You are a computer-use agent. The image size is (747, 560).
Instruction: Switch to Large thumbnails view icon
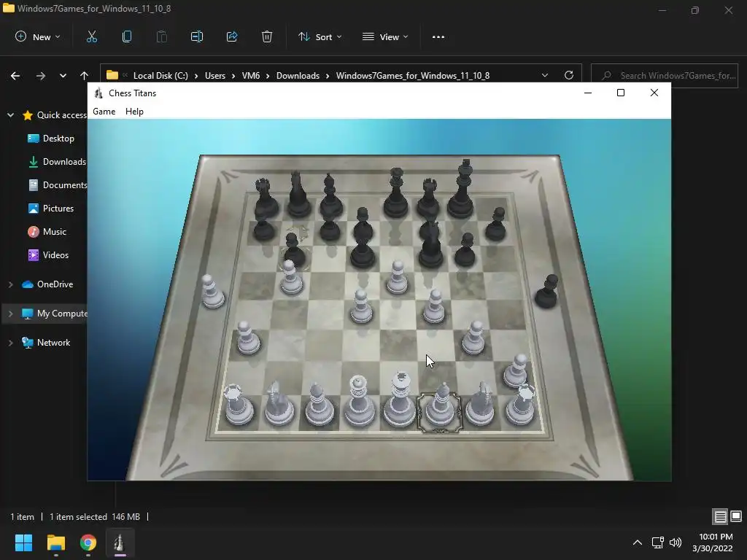tap(736, 516)
